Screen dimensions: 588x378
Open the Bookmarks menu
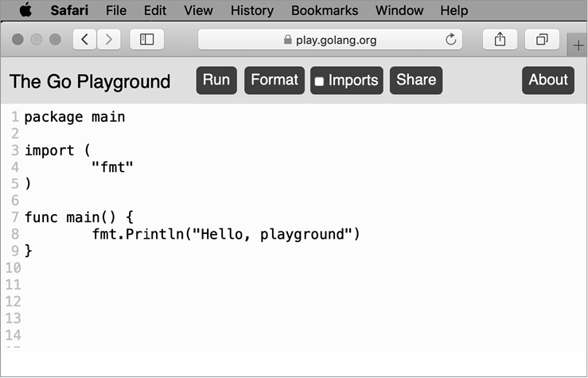tap(325, 10)
